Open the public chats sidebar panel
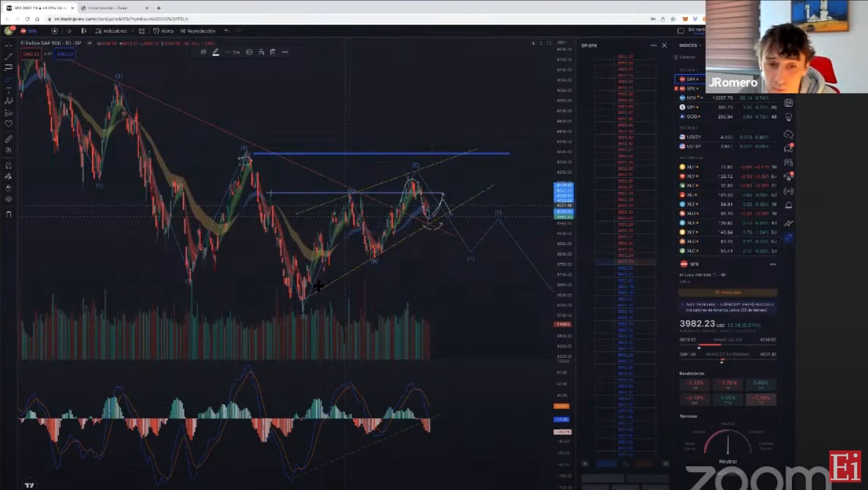Image resolution: width=868 pixels, height=490 pixels. [x=789, y=148]
